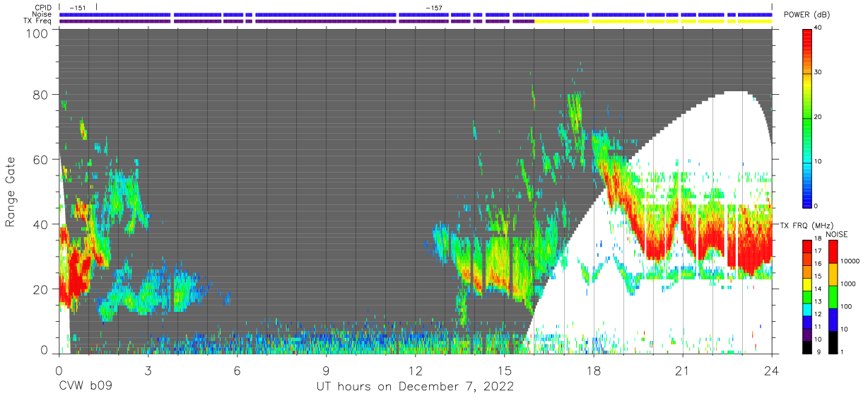
Task: Click the 20 label on POWER scale
Action: click(819, 117)
